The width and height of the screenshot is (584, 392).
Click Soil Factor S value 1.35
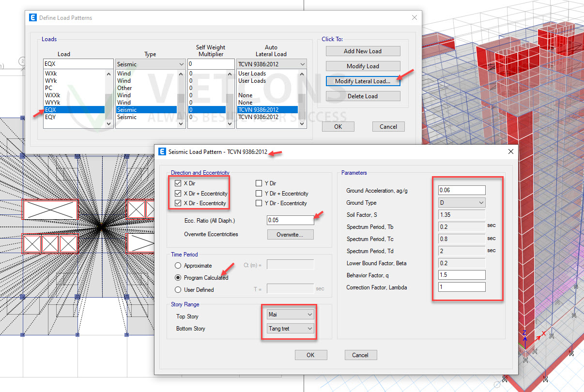[x=462, y=215]
